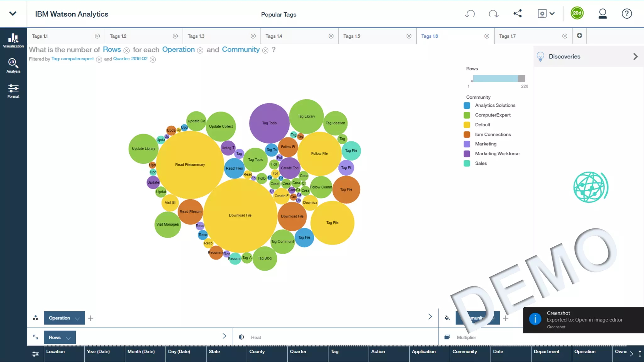Open the help question mark icon
Screen dimensions: 644x362
[x=626, y=14]
